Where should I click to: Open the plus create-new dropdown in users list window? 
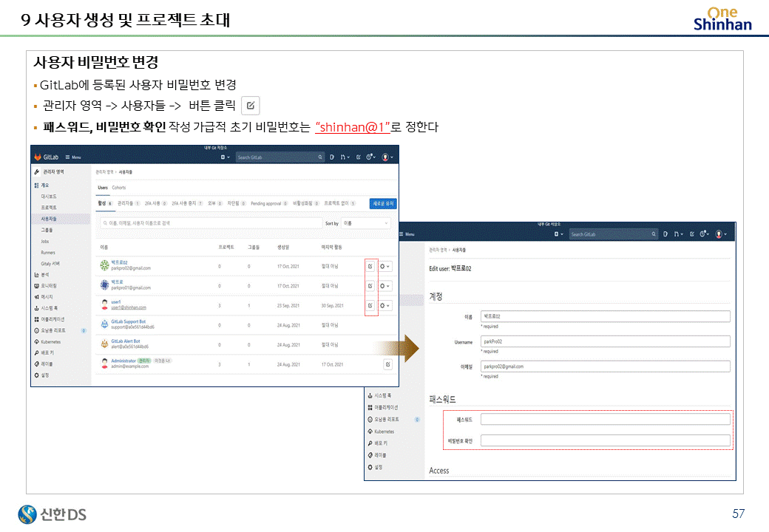pos(225,157)
